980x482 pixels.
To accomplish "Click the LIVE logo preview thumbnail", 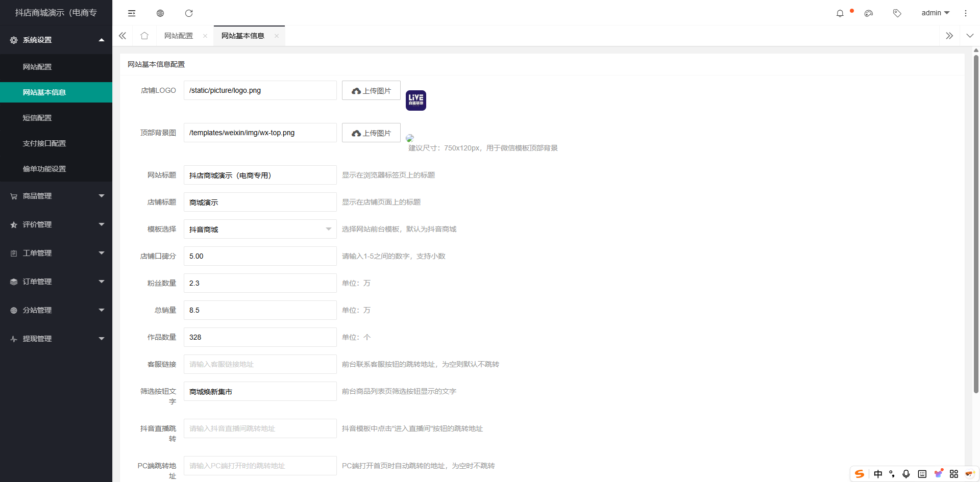I will coord(415,100).
